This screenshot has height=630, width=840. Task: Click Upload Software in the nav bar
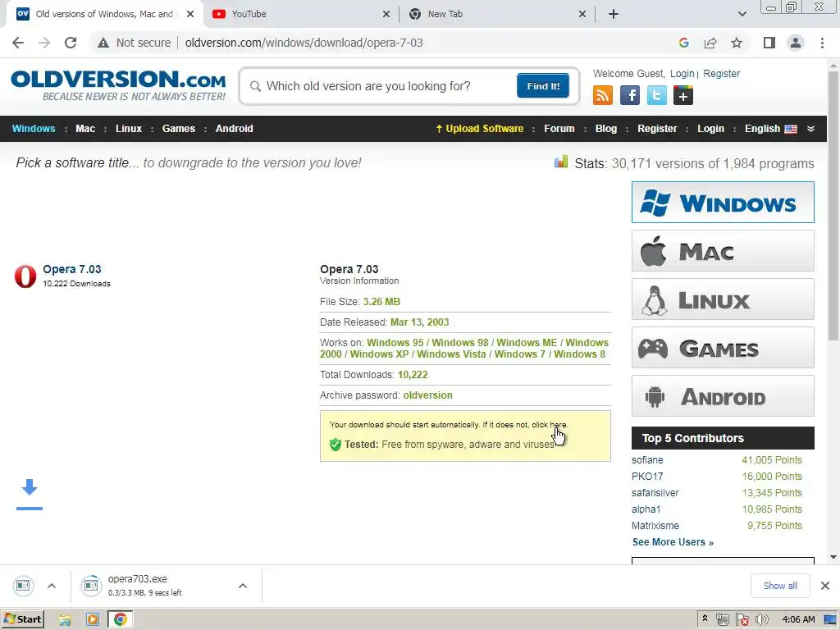pos(479,129)
